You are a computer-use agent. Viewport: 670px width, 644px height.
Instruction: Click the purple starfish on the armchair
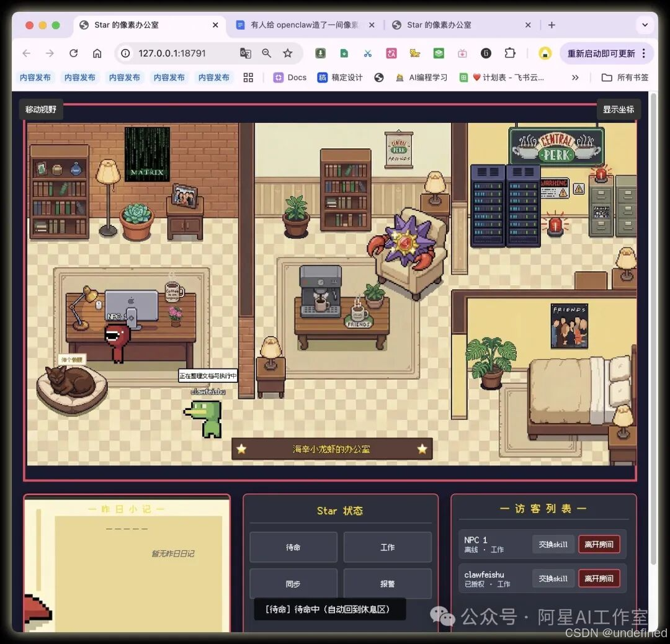tap(404, 244)
